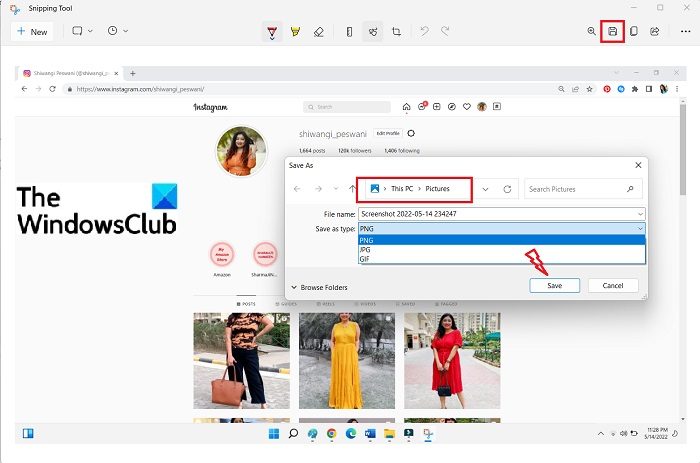Close the Instagram browser tab
This screenshot has width=700, height=463.
[116, 73]
